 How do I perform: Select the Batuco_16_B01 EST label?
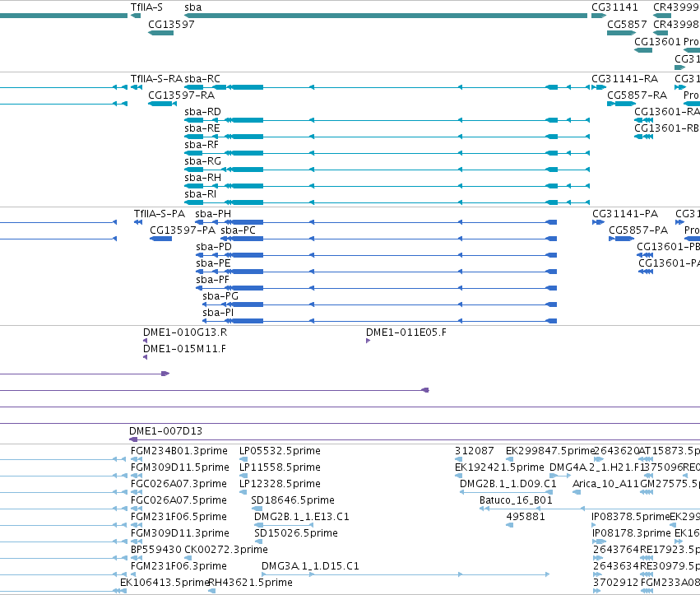click(516, 500)
